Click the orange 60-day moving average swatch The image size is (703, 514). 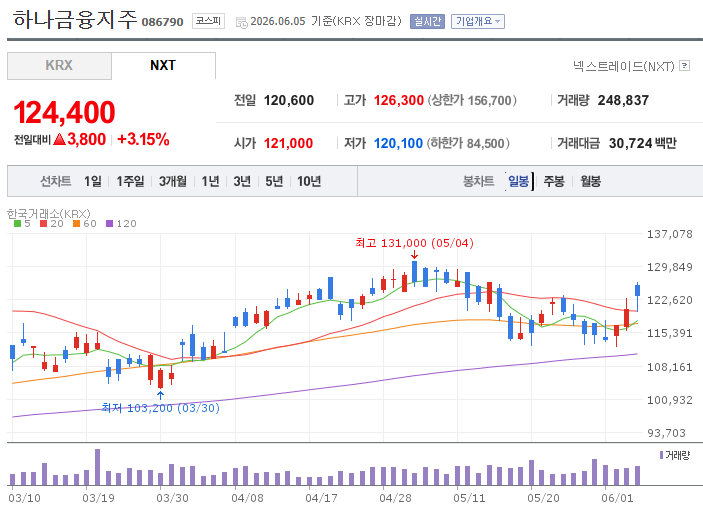coord(77,223)
